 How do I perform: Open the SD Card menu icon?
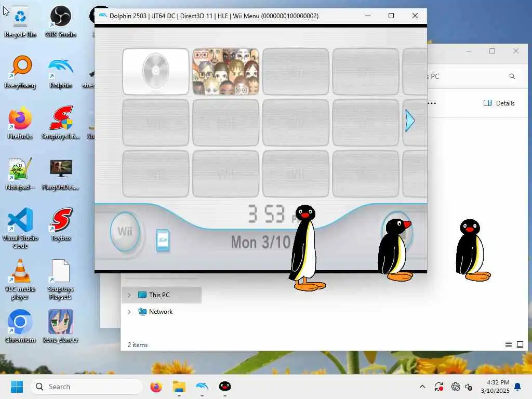pyautogui.click(x=163, y=240)
